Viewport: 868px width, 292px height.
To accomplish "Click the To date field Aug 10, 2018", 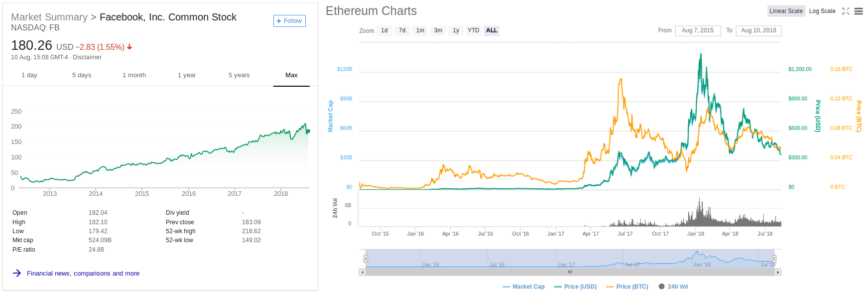I will click(758, 30).
